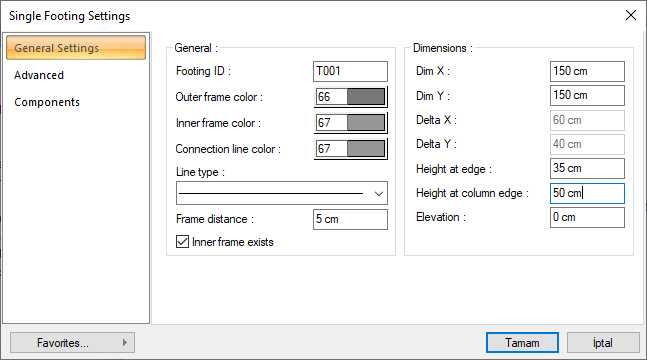The image size is (647, 360).
Task: Click the disabled Delta Y field
Action: [x=587, y=144]
